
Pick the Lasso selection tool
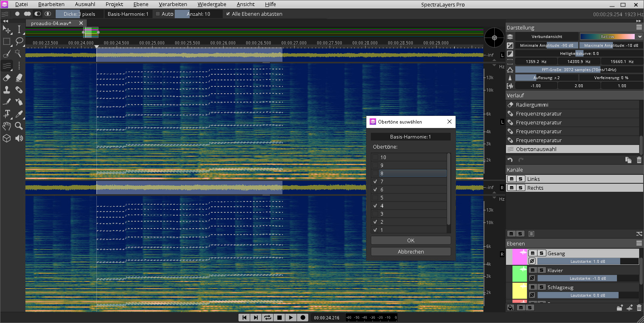(19, 41)
